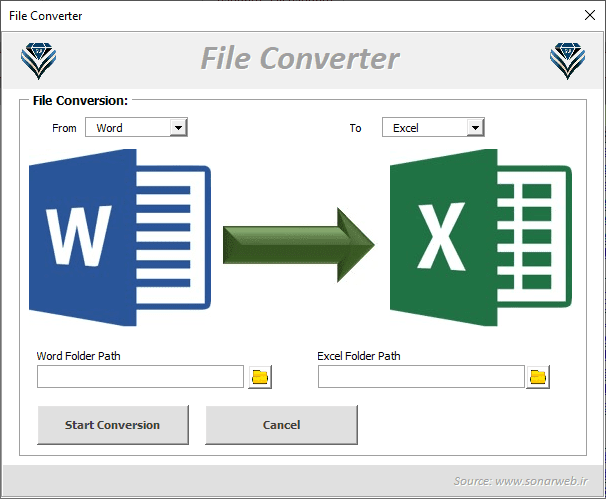606x499 pixels.
Task: Click the right diamond logo icon
Action: [567, 61]
